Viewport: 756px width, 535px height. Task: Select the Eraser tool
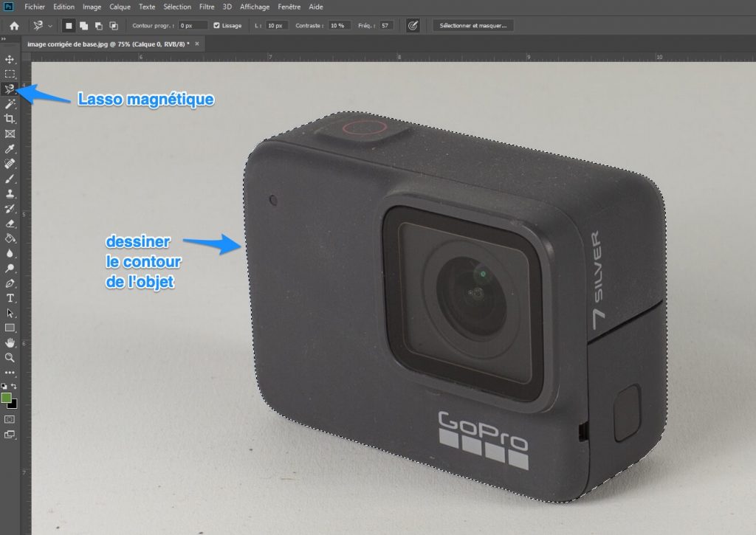pyautogui.click(x=10, y=224)
